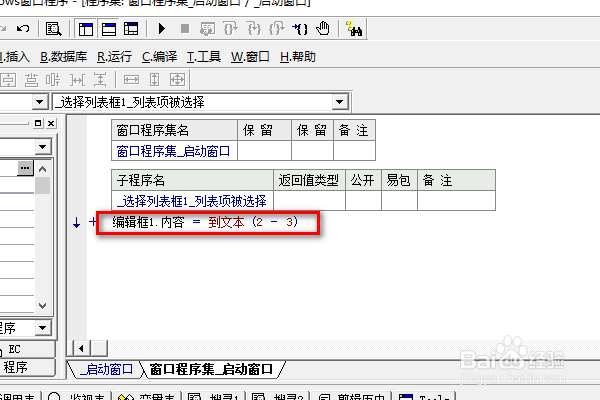
Task: Click the 窗口程序集_启动窗口 name cell
Action: point(174,151)
